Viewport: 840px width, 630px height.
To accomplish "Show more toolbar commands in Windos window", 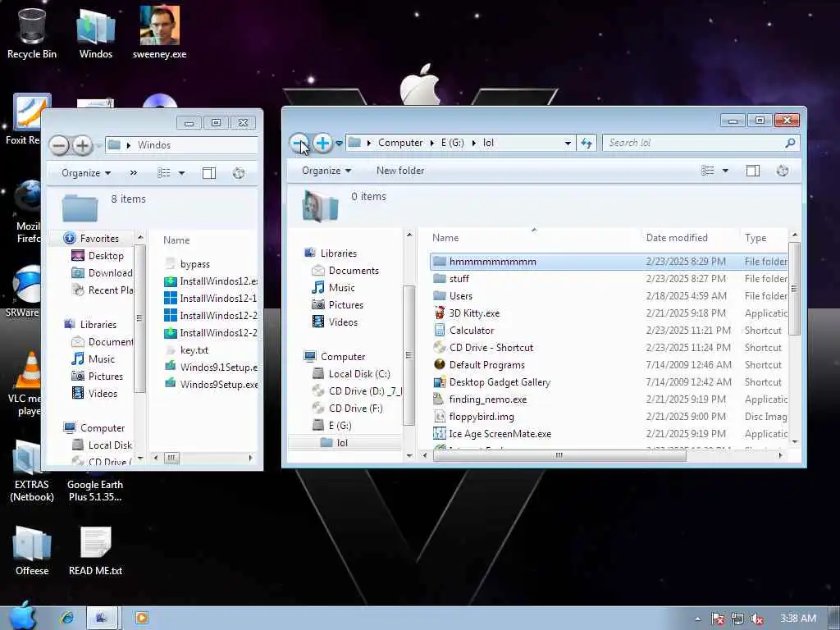I will (134, 173).
